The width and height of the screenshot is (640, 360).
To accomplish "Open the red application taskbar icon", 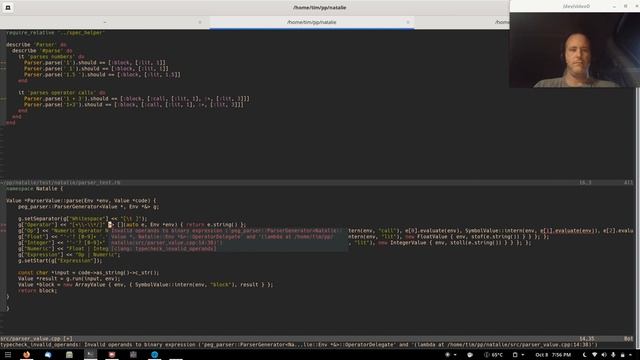I will pyautogui.click(x=112, y=355).
